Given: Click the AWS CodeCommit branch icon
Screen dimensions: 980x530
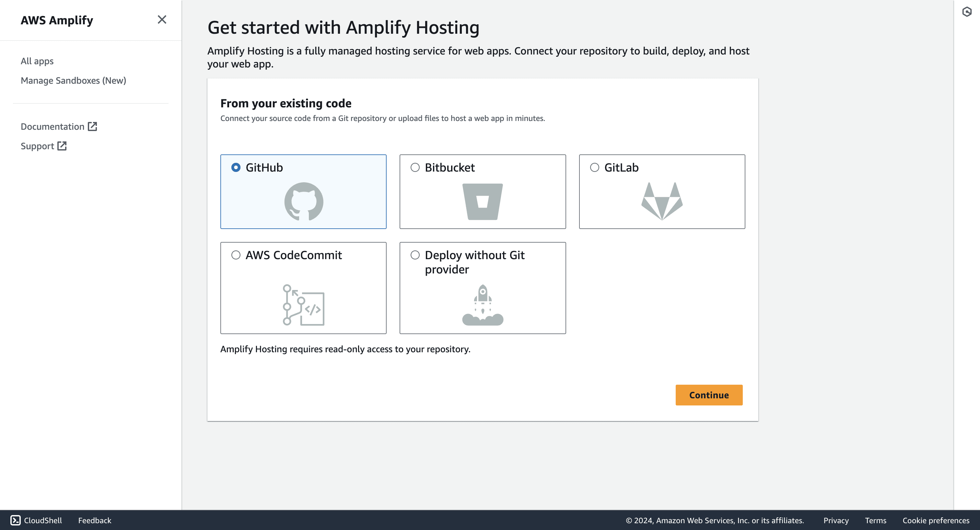Looking at the screenshot, I should [303, 305].
